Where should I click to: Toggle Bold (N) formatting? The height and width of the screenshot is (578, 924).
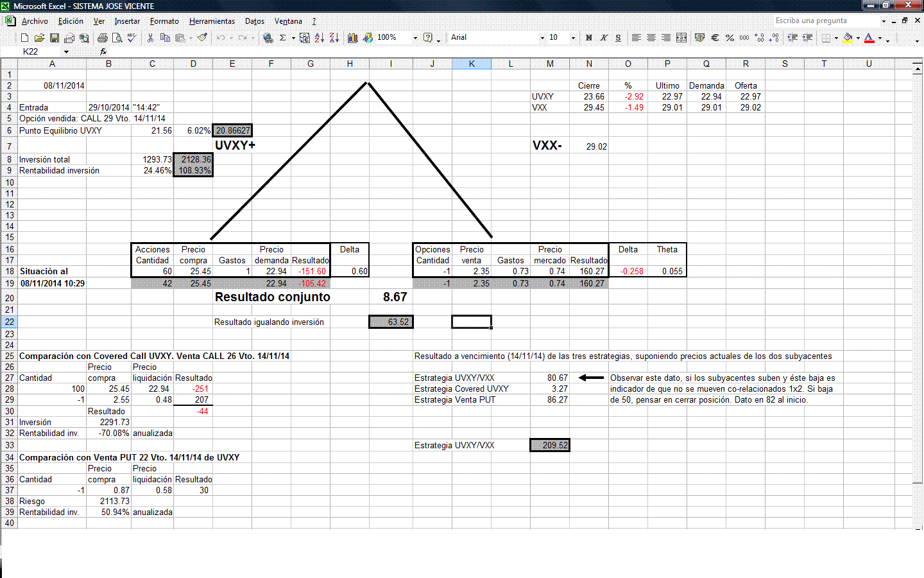(588, 38)
